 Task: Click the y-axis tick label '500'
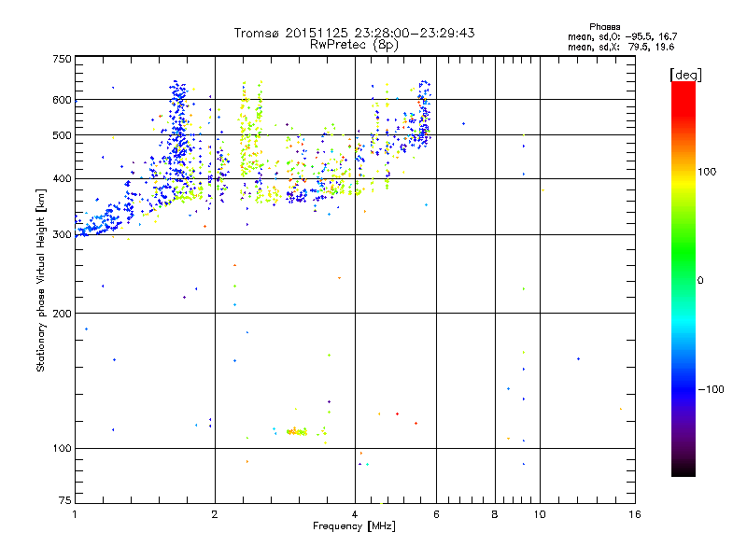point(62,135)
